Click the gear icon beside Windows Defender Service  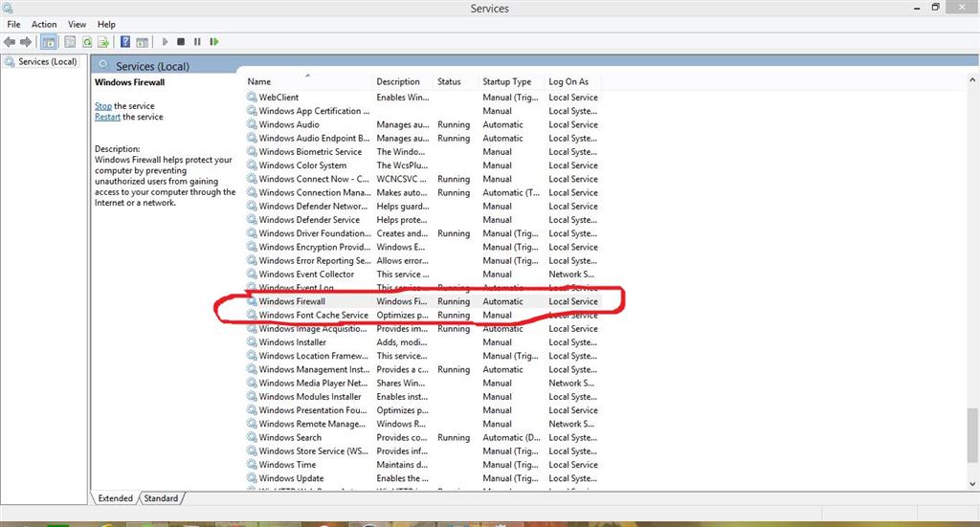[x=252, y=220]
